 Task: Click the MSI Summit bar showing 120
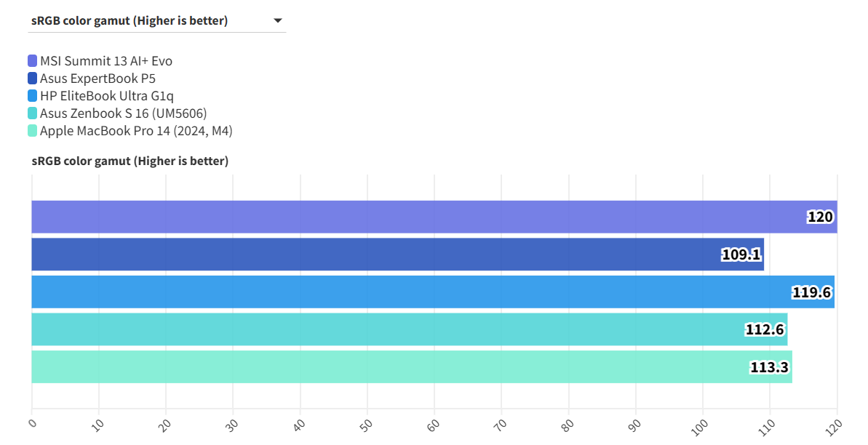(434, 217)
